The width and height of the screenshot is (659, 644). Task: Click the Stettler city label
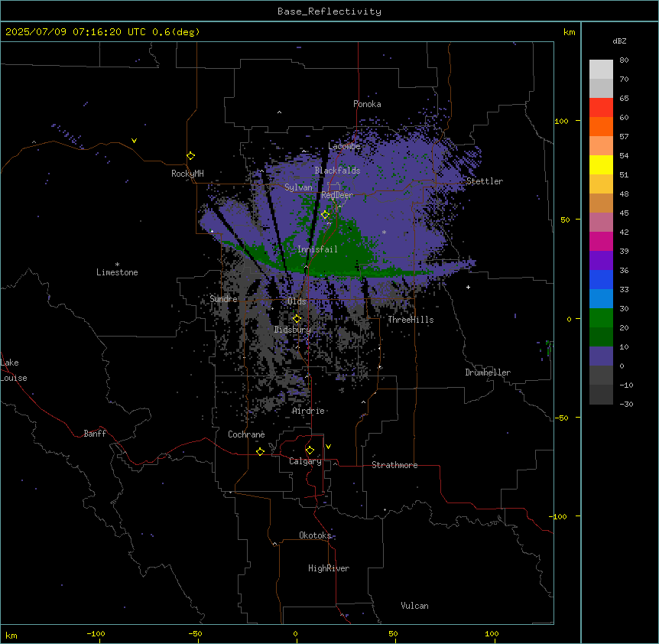point(485,181)
